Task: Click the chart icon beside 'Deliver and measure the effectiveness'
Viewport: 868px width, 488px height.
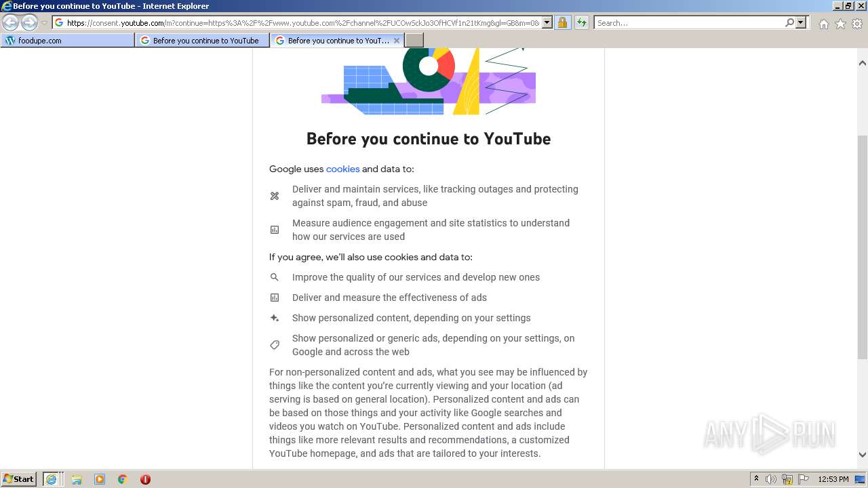Action: [275, 298]
